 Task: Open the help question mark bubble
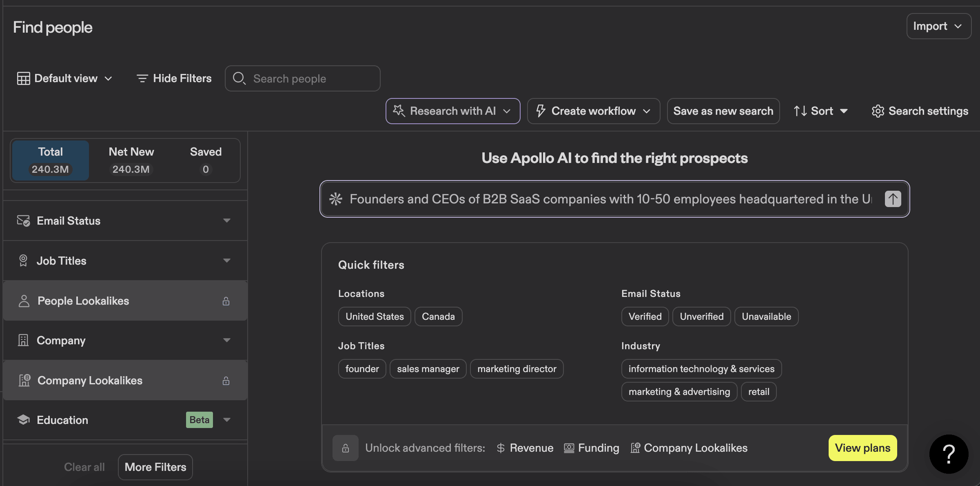tap(949, 454)
